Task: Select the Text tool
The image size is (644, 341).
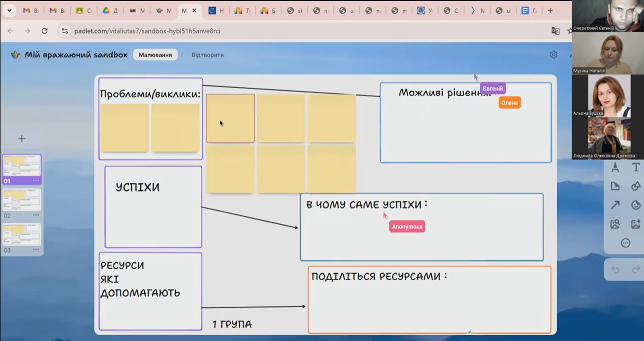Action: pyautogui.click(x=636, y=167)
